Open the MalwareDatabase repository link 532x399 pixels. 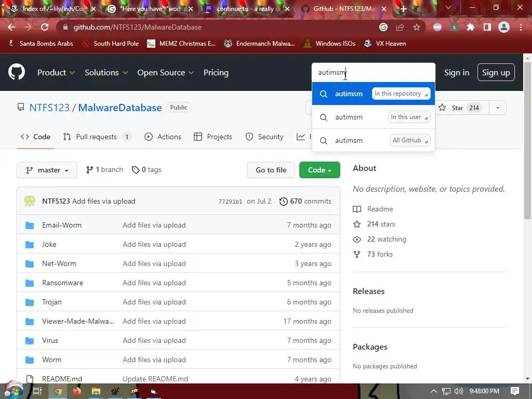point(120,108)
